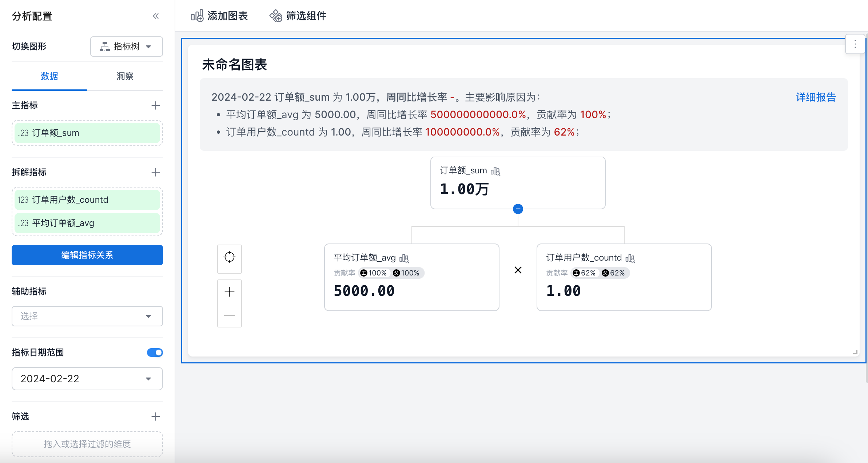This screenshot has height=463, width=868.
Task: Click the 编辑指标关系 button
Action: point(87,255)
